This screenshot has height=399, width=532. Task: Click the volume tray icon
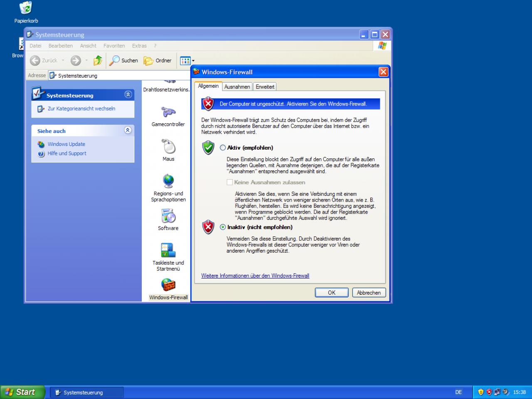tap(505, 392)
